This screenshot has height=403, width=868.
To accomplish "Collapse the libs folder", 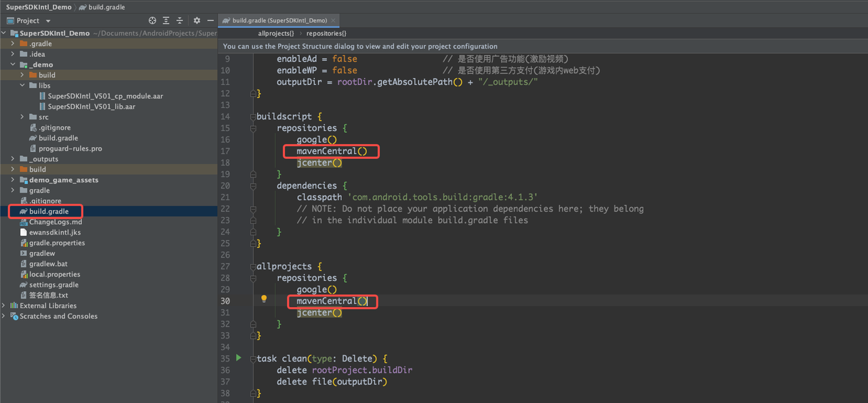I will [x=22, y=85].
